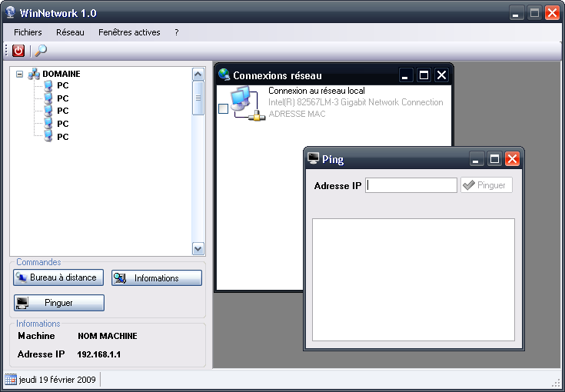Click the red power icon in toolbar
Image resolution: width=565 pixels, height=392 pixels.
[x=18, y=51]
